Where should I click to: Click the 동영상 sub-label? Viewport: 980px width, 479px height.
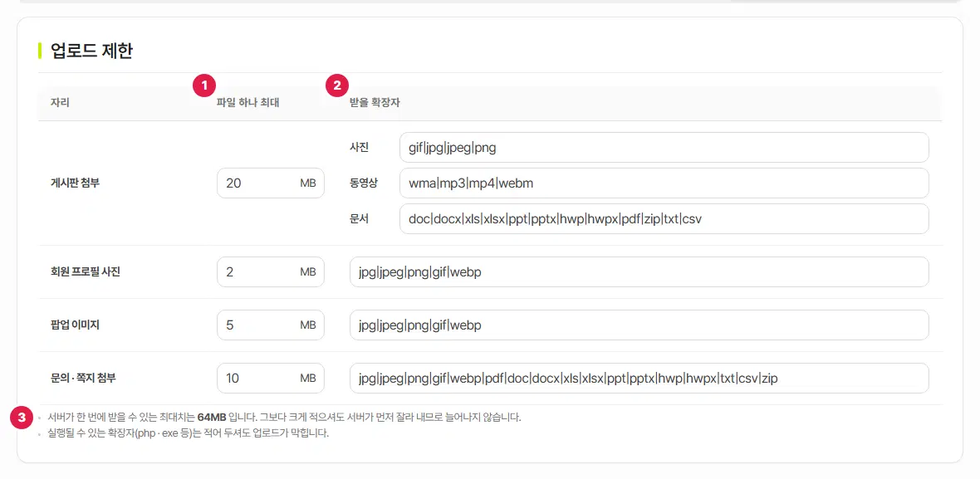365,183
